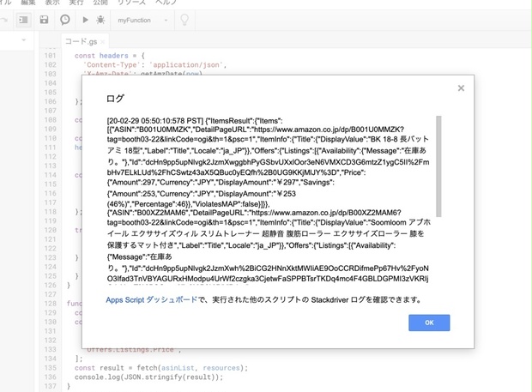Click the ログ dialog title text
The width and height of the screenshot is (532, 392).
(115, 99)
